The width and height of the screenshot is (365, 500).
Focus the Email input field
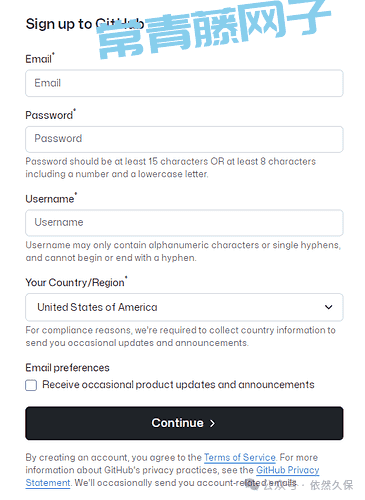(184, 83)
